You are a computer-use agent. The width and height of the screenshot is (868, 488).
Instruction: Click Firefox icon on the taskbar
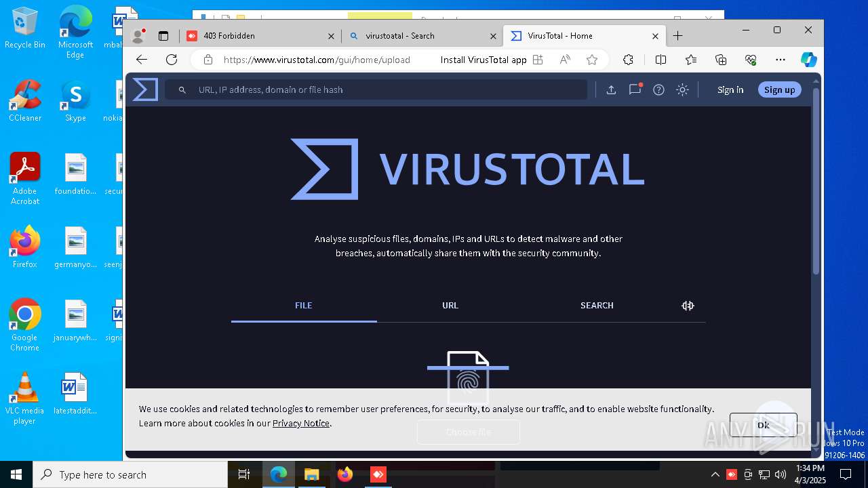(x=345, y=474)
